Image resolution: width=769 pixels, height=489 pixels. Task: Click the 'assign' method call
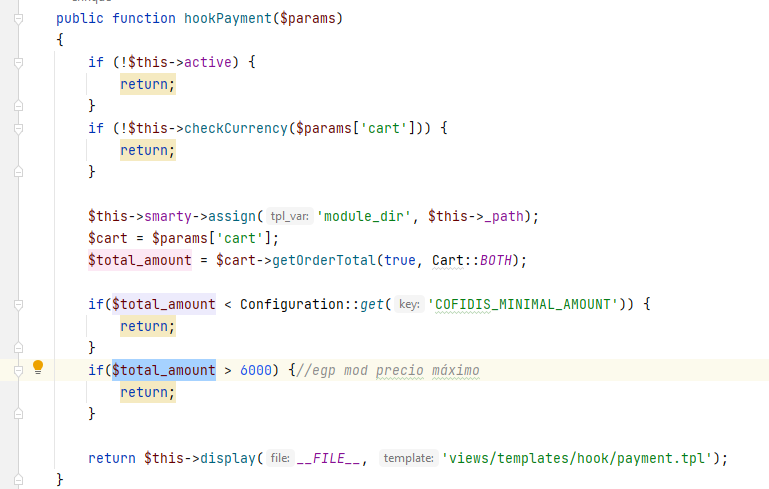pyautogui.click(x=231, y=216)
